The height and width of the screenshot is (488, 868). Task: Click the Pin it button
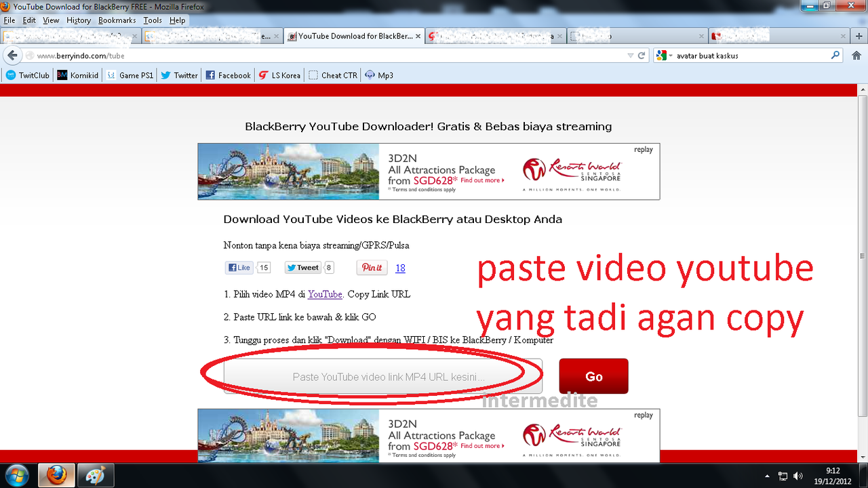tap(372, 268)
